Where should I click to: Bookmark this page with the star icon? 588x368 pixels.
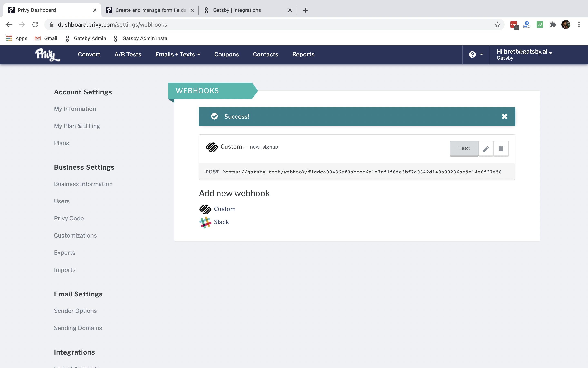(x=497, y=25)
